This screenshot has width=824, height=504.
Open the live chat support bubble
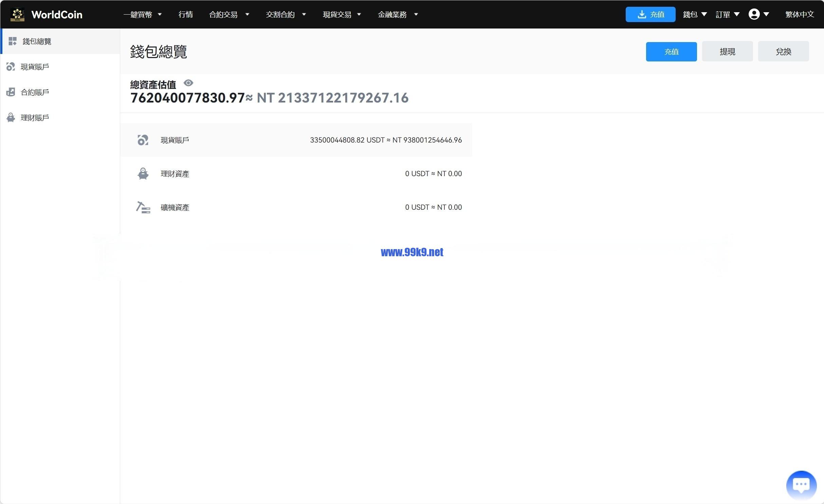pos(801,485)
